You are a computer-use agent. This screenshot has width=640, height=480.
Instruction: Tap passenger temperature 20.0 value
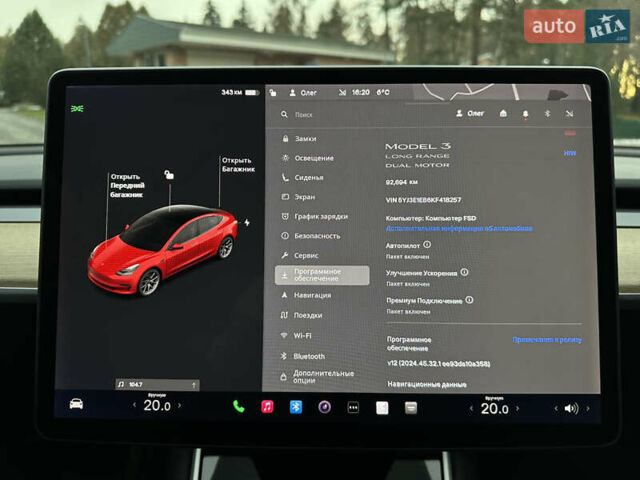pyautogui.click(x=495, y=409)
